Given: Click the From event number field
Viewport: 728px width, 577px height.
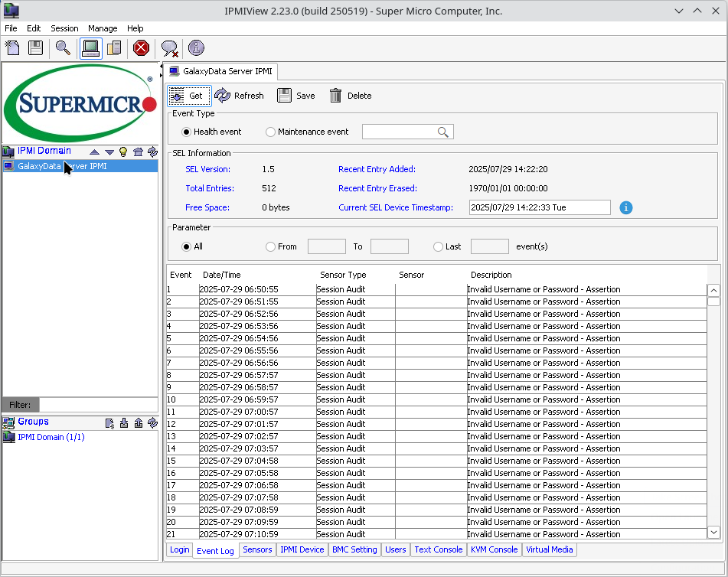Looking at the screenshot, I should coord(327,246).
